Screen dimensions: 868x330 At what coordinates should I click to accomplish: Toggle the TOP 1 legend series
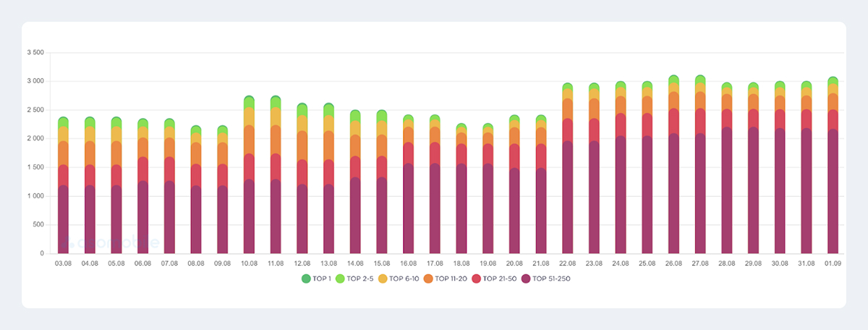[307, 279]
